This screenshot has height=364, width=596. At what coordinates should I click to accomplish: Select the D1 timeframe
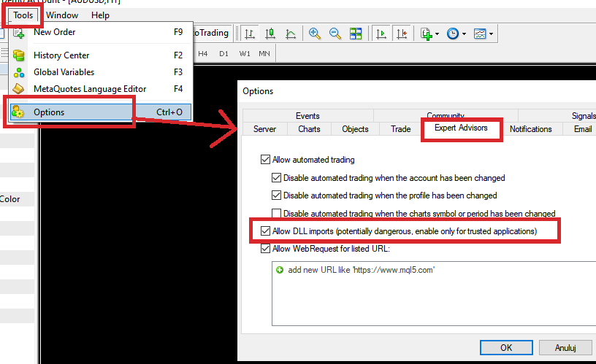pyautogui.click(x=223, y=53)
